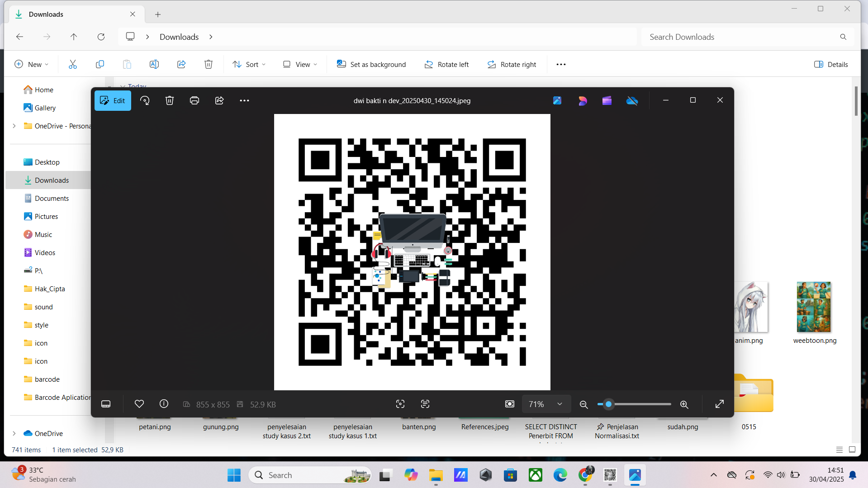
Task: Open Home in the navigation pane
Action: point(44,90)
